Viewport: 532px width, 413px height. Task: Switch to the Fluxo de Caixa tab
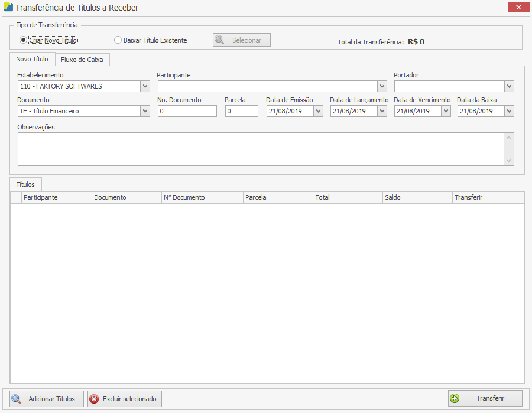pos(82,60)
